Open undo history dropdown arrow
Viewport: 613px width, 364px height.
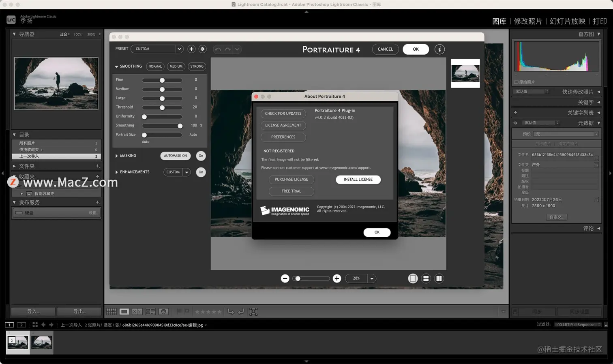237,49
